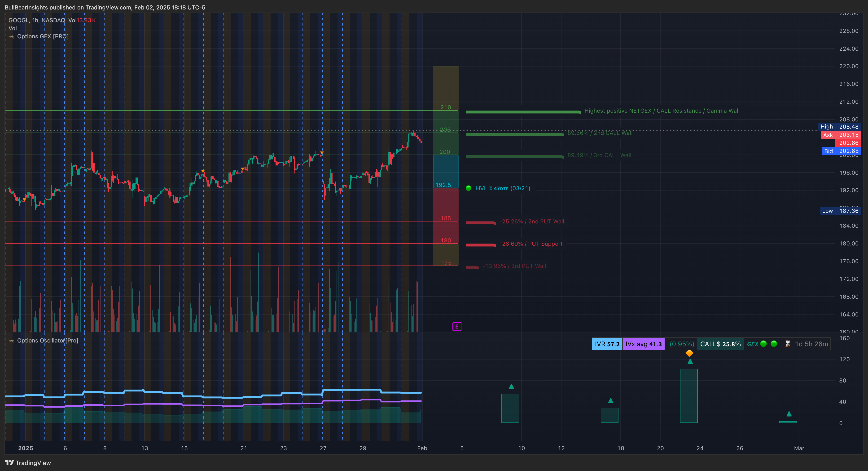The height and width of the screenshot is (471, 868).
Task: Click the orange arrow marker near Jan 16
Action: coord(203,172)
